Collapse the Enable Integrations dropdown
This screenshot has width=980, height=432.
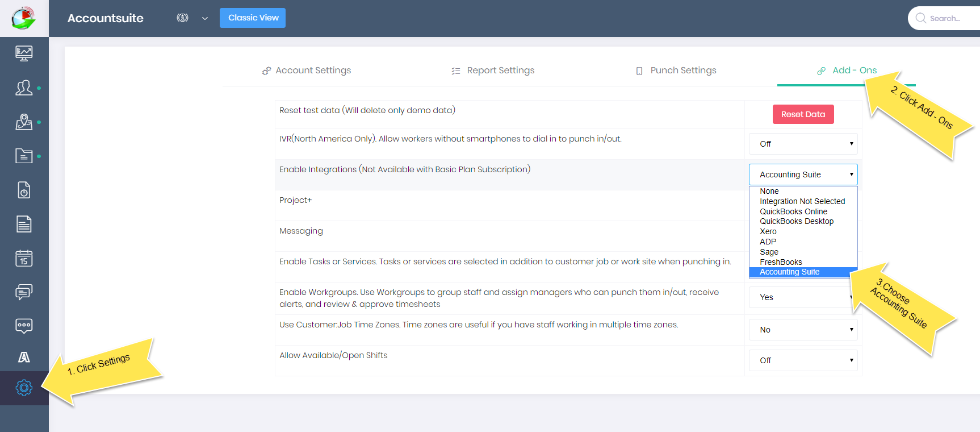(x=803, y=175)
